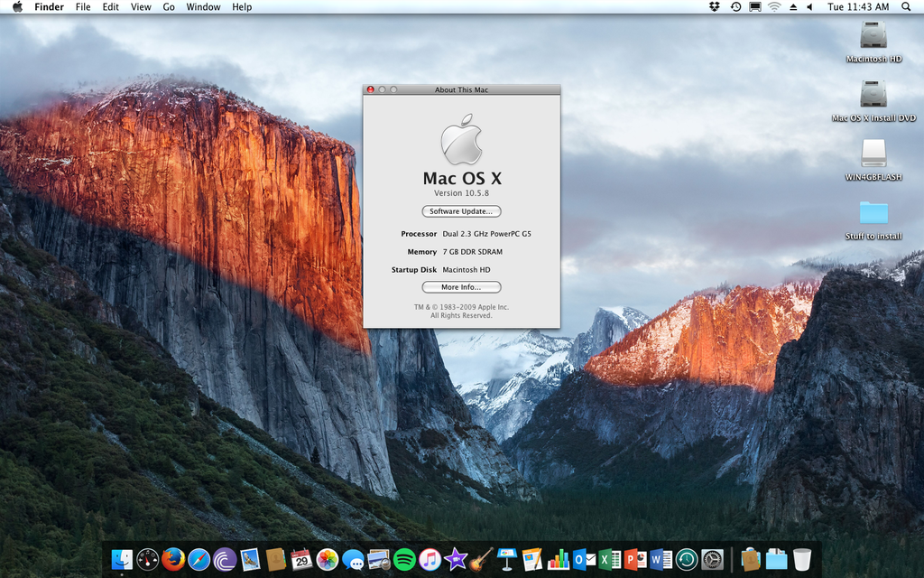924x578 pixels.
Task: Click Macintosh HD startup disk value
Action: coord(467,269)
